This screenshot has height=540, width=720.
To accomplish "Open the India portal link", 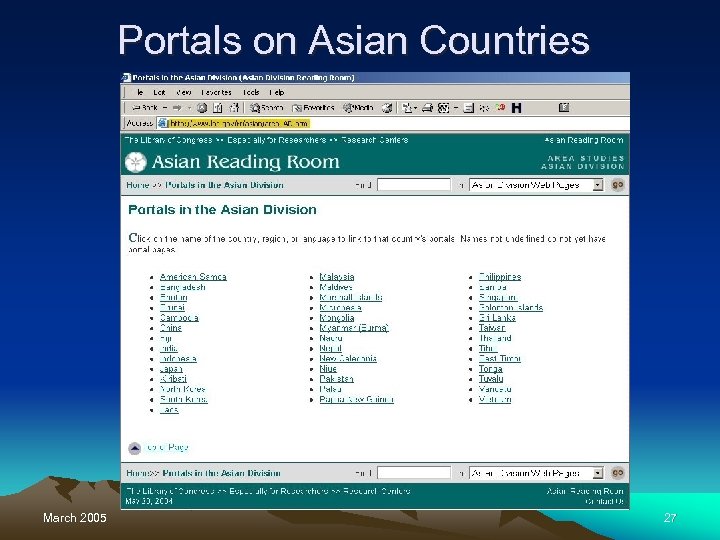I will point(169,349).
